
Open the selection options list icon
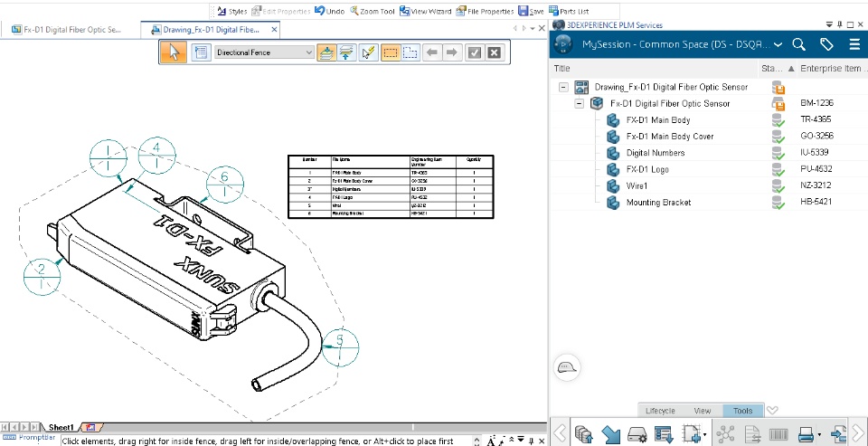pos(201,52)
